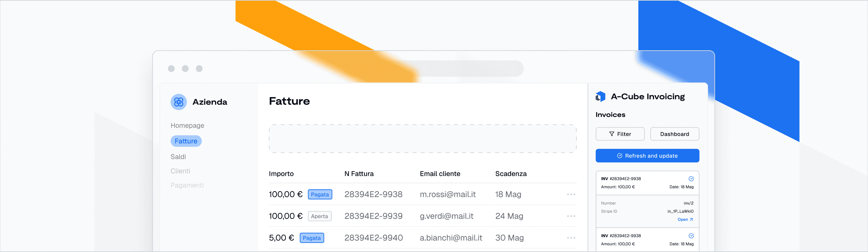Click the Email cliente column header
The width and height of the screenshot is (868, 252).
point(440,174)
